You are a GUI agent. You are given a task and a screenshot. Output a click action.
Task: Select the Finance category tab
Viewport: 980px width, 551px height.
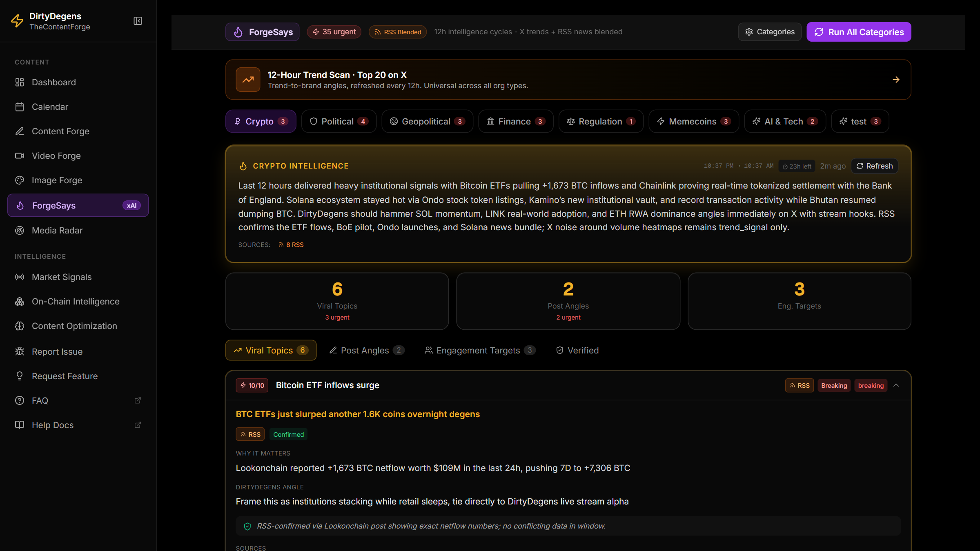click(516, 121)
